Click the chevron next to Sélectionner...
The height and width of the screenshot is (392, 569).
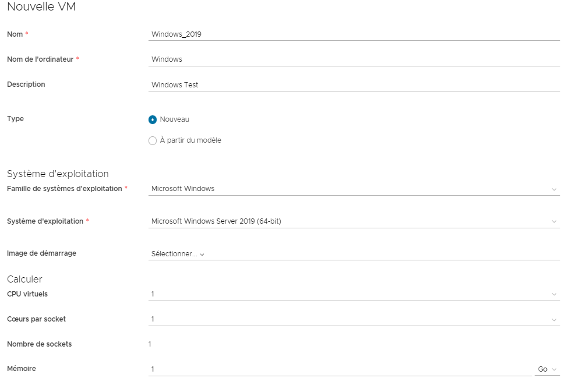pos(202,255)
